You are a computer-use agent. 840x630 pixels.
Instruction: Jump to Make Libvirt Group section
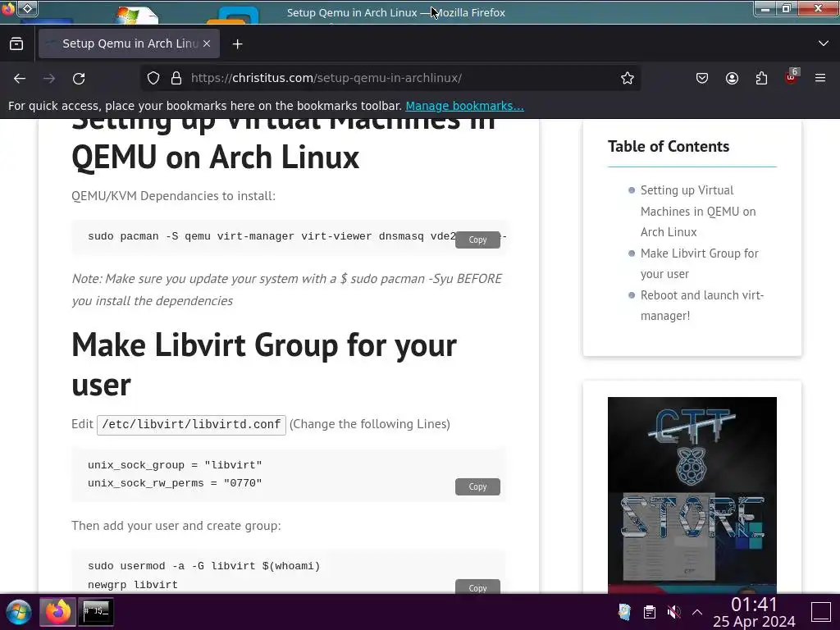(x=699, y=263)
